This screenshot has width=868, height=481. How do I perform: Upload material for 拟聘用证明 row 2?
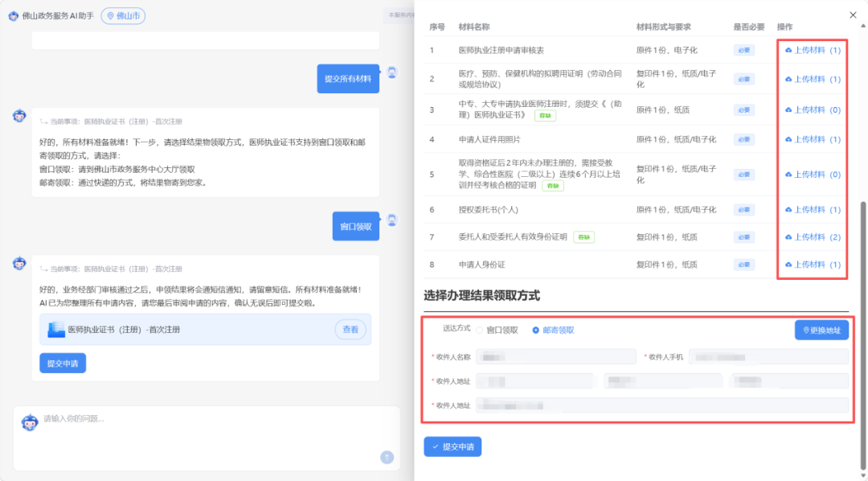pos(813,79)
